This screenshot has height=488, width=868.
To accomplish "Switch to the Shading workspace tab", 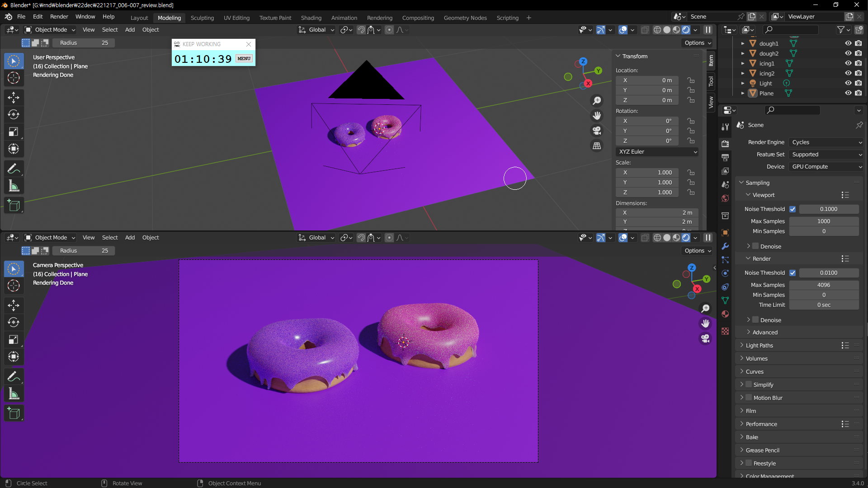I will (311, 18).
